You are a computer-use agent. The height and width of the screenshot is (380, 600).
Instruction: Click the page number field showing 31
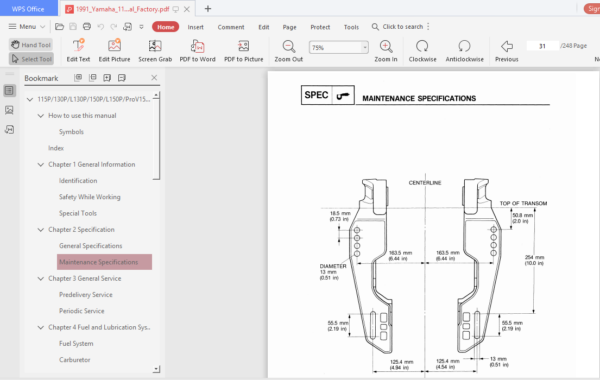click(542, 46)
